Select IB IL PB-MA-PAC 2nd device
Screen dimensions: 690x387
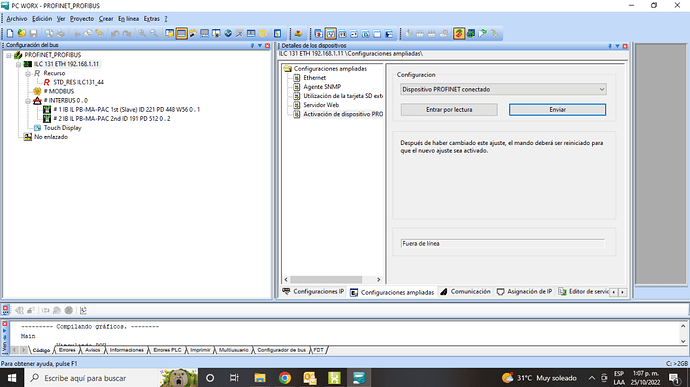(x=112, y=119)
